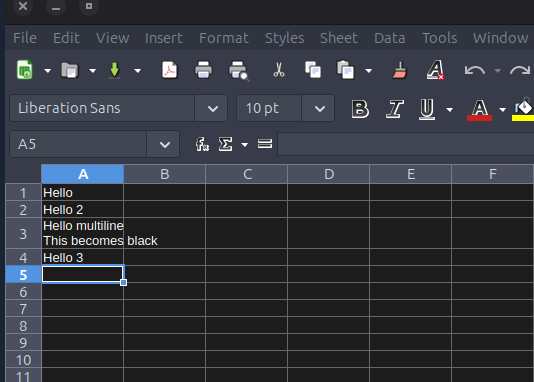Image resolution: width=534 pixels, height=382 pixels.
Task: Select cell containing "Hello 2"
Action: pos(82,209)
